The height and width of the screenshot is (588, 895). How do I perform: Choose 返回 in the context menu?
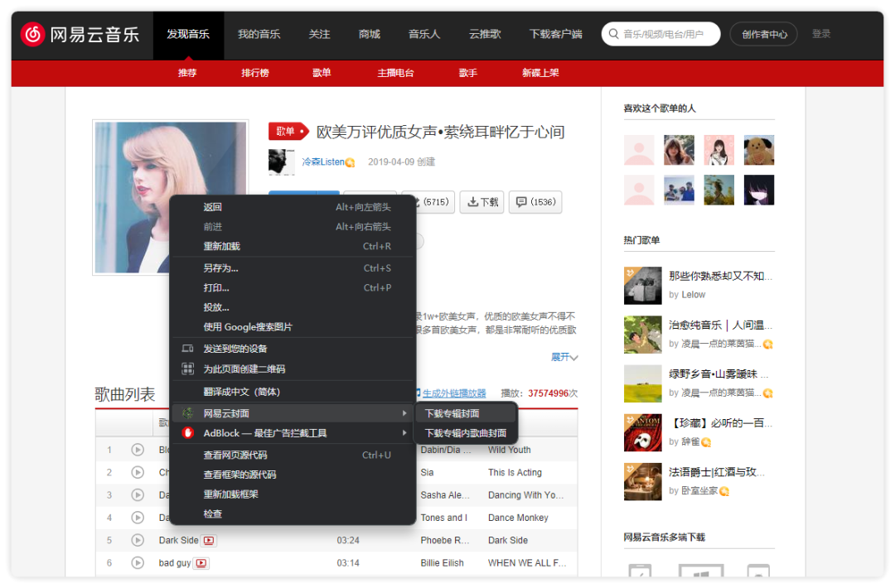click(293, 207)
